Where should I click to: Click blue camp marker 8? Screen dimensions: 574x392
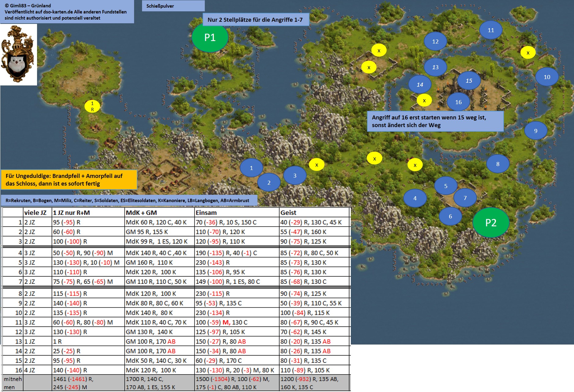[x=497, y=164]
